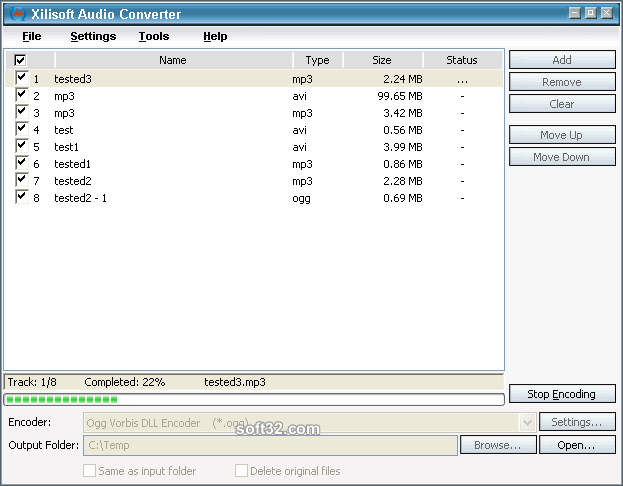Uncheck the checkbox for row 3 mp3

[x=22, y=112]
